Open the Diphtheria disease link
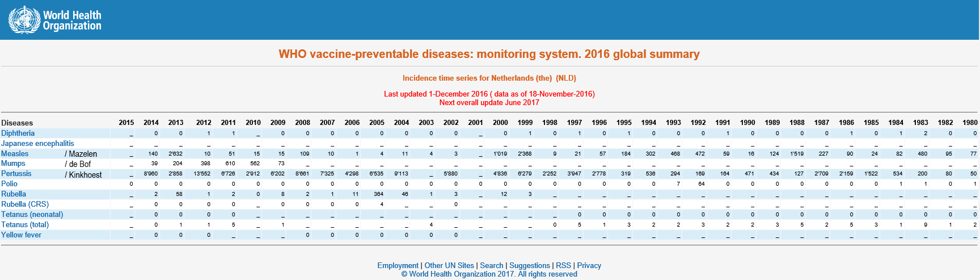980x280 pixels. pos(18,133)
